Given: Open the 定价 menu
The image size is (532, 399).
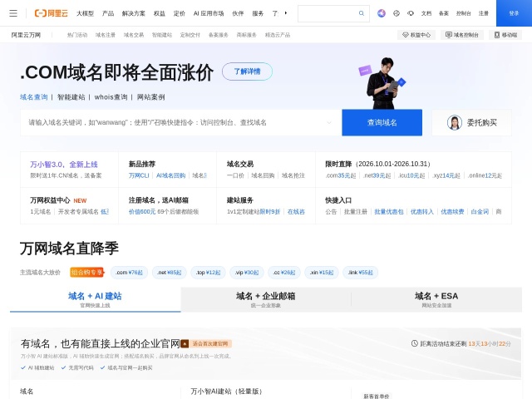Looking at the screenshot, I should [180, 13].
